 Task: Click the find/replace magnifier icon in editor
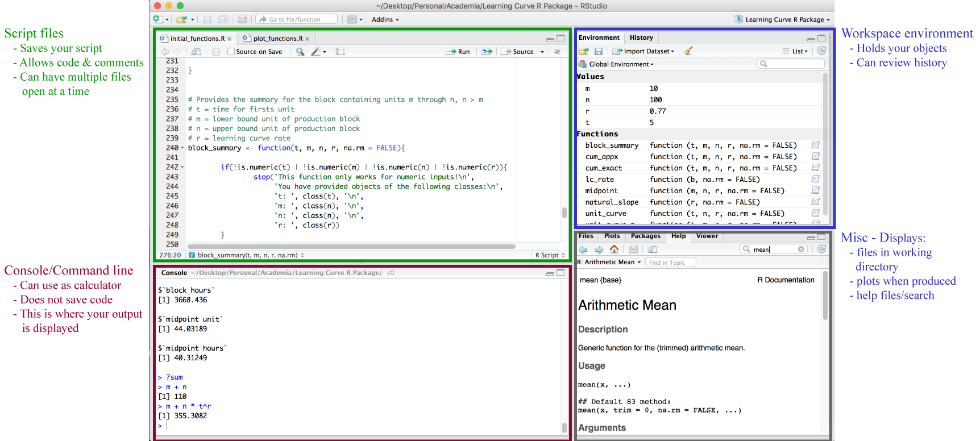[300, 52]
